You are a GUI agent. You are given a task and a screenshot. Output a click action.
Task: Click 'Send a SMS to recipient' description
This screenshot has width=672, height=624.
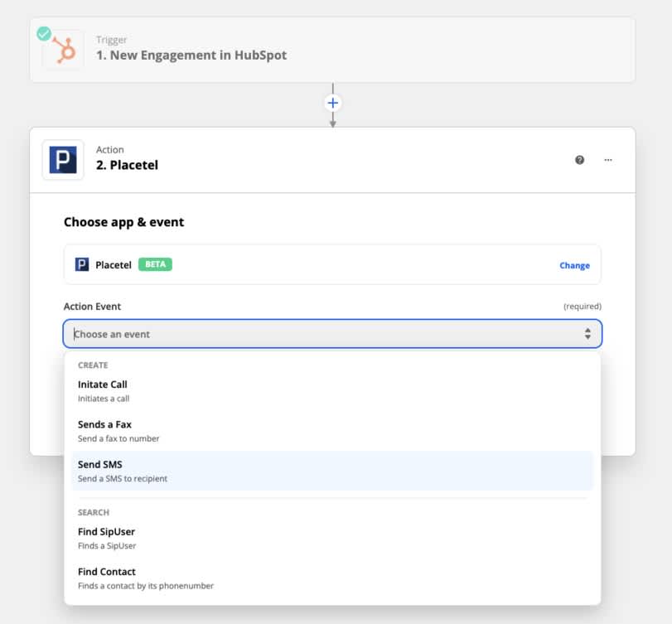coord(123,479)
